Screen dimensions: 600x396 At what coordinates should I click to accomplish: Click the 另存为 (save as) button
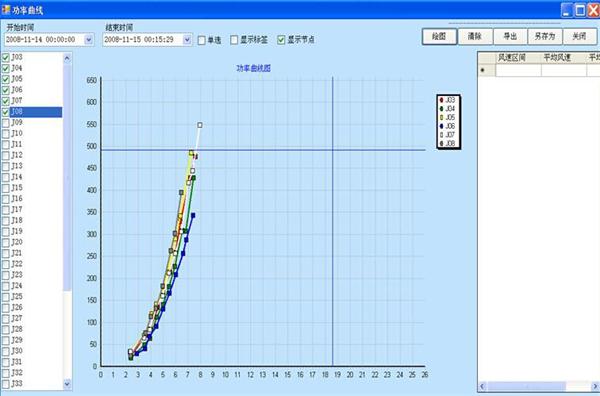[545, 36]
